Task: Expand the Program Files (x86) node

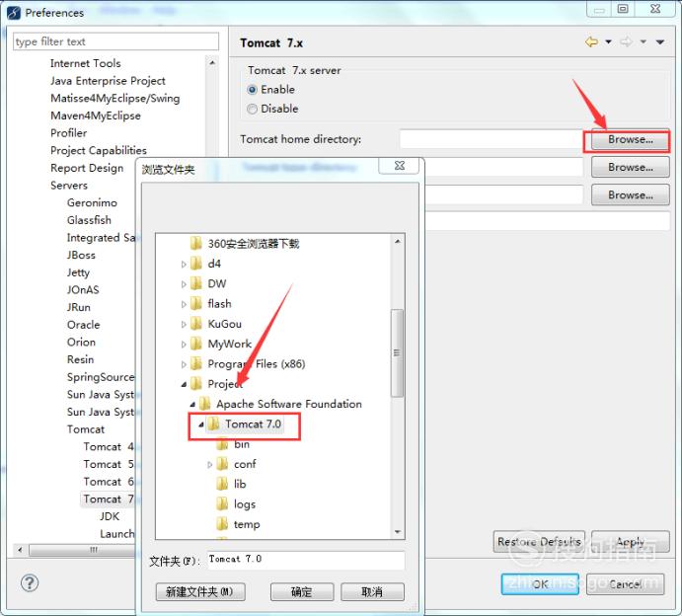Action: coord(184,364)
